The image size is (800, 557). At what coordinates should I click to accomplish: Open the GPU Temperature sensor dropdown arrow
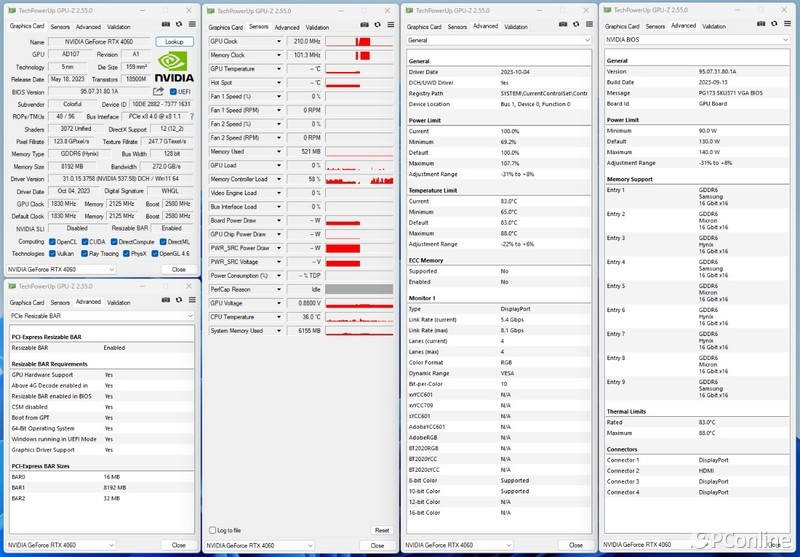[x=279, y=69]
